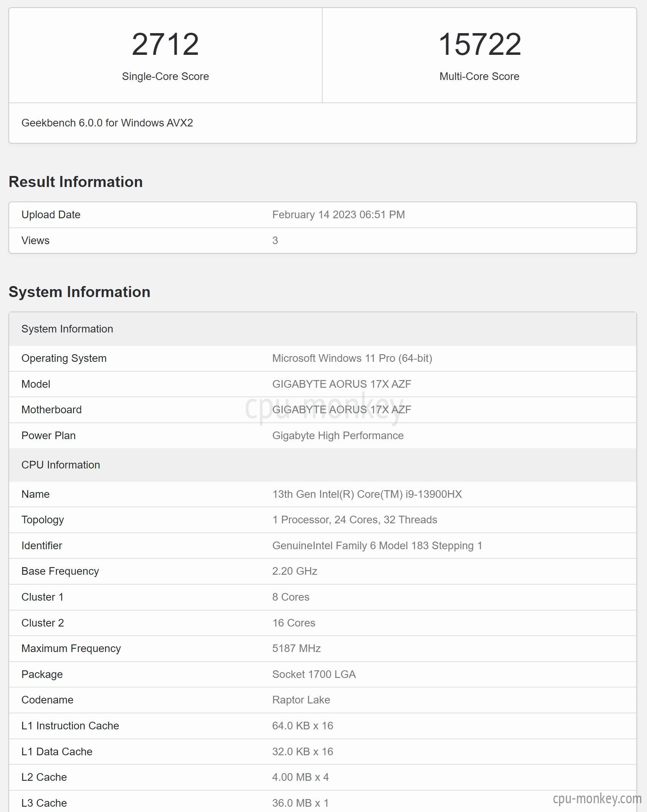This screenshot has width=647, height=812.
Task: Click the Power Plan value Gigabyte High Performance
Action: click(x=338, y=436)
